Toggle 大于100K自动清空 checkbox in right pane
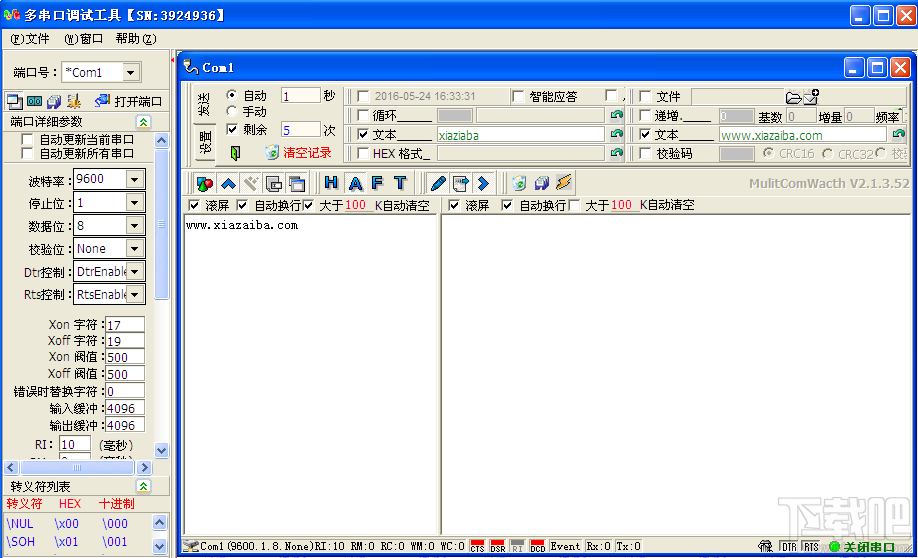 coord(574,205)
